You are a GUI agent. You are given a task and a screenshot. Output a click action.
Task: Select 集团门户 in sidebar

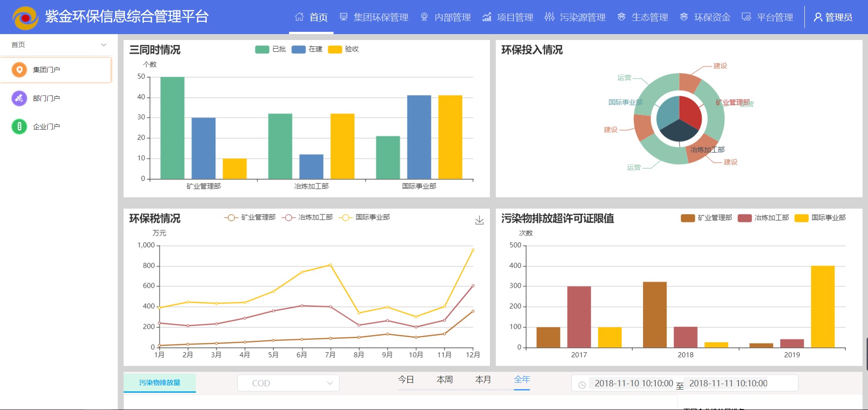click(x=55, y=70)
